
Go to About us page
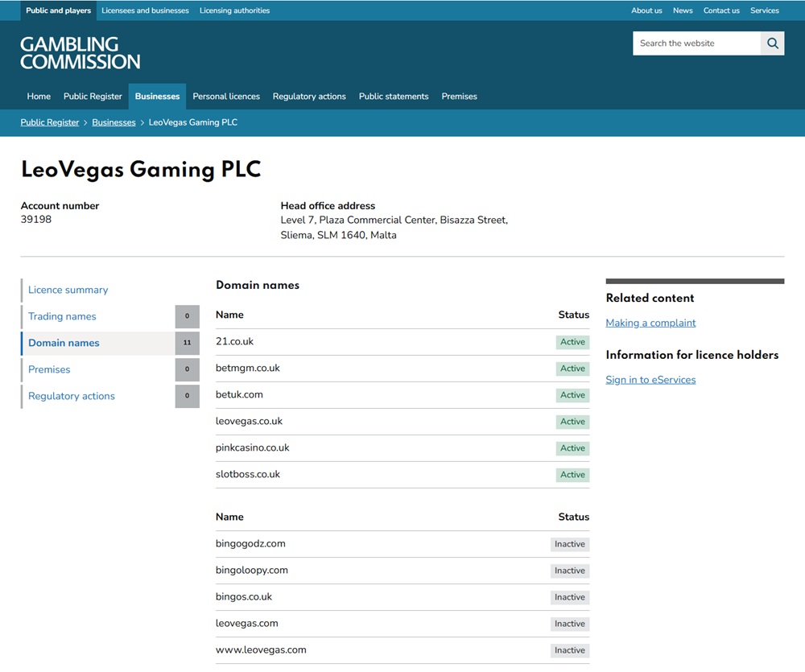click(646, 10)
